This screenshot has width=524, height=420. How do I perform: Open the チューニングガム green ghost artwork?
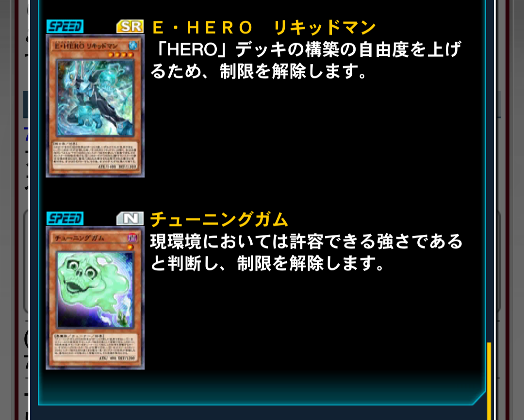pyautogui.click(x=95, y=290)
